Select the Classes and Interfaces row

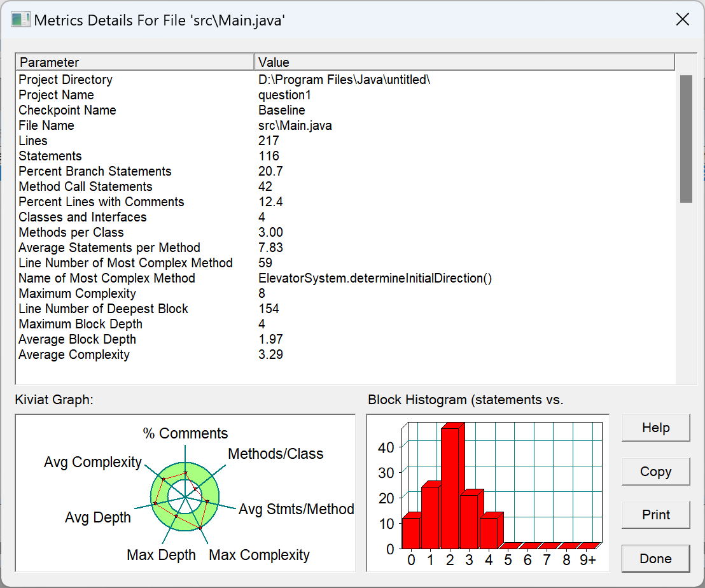346,217
